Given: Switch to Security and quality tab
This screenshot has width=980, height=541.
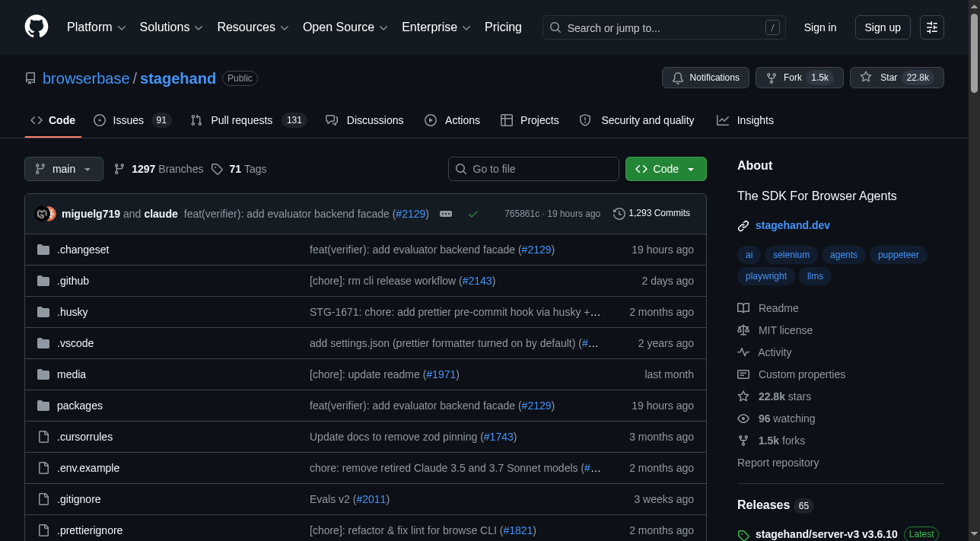Looking at the screenshot, I should click(x=637, y=120).
